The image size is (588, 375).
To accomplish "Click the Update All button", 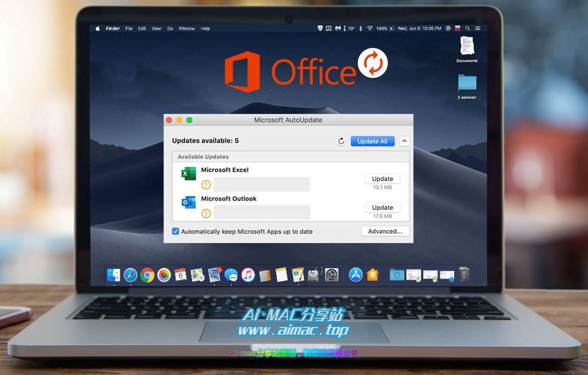I will 373,141.
